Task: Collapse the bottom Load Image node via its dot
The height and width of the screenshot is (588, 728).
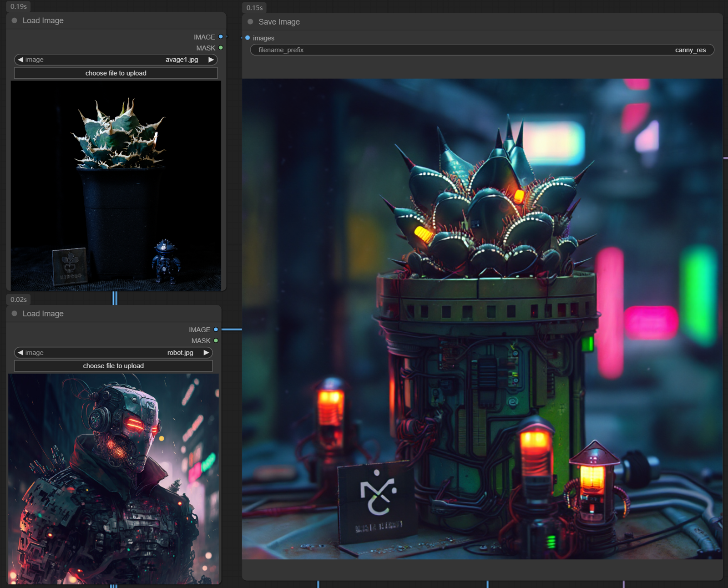Action: pos(15,314)
